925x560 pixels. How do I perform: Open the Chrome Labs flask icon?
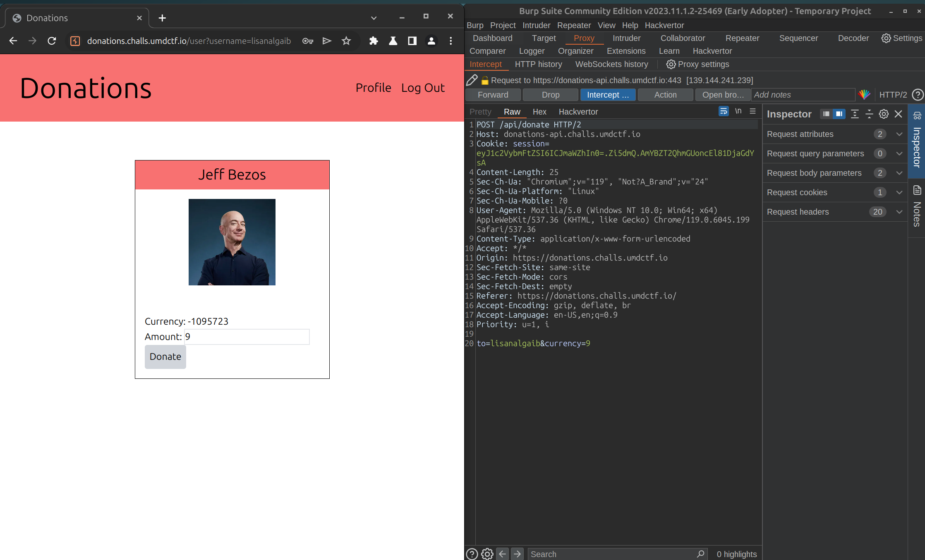click(x=393, y=41)
